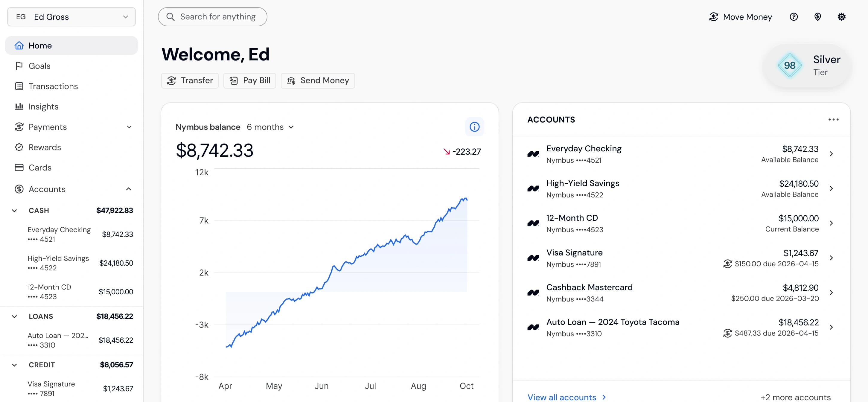Open the 12-Month CD row chevron
The width and height of the screenshot is (868, 402).
pyautogui.click(x=831, y=223)
